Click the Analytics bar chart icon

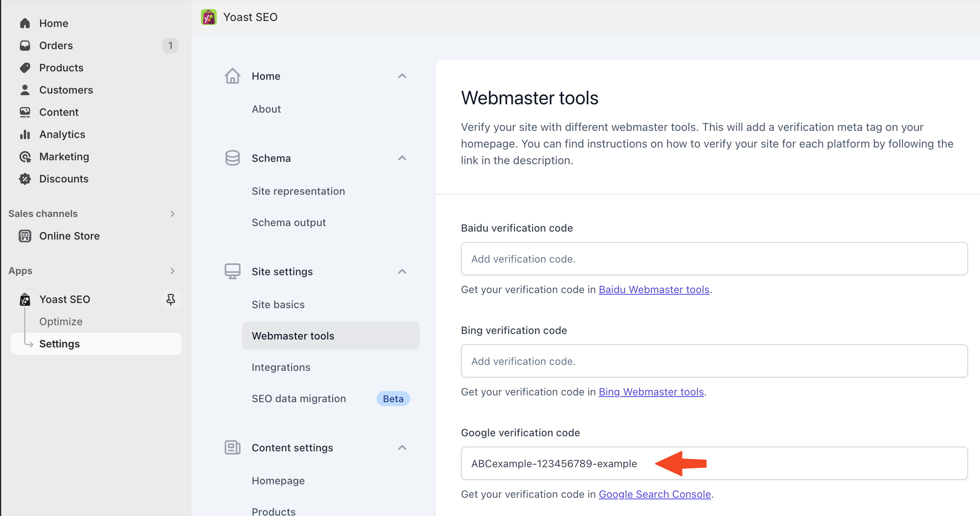[x=25, y=134]
